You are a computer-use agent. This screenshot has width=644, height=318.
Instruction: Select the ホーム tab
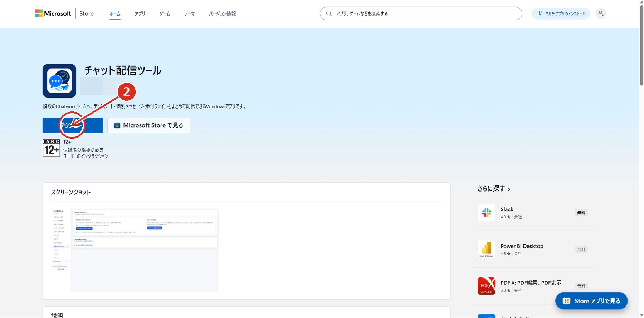(x=115, y=14)
